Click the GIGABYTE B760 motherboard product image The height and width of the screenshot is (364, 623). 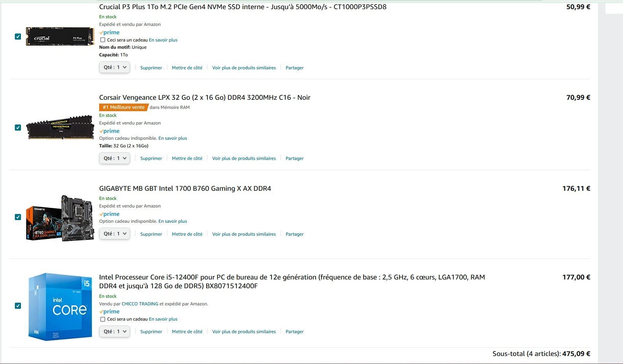click(x=60, y=218)
